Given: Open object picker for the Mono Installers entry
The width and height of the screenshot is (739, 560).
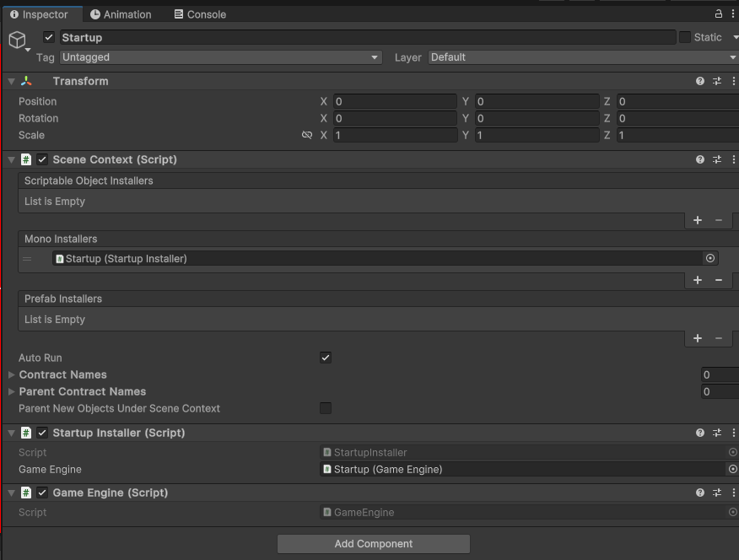Looking at the screenshot, I should [x=710, y=258].
